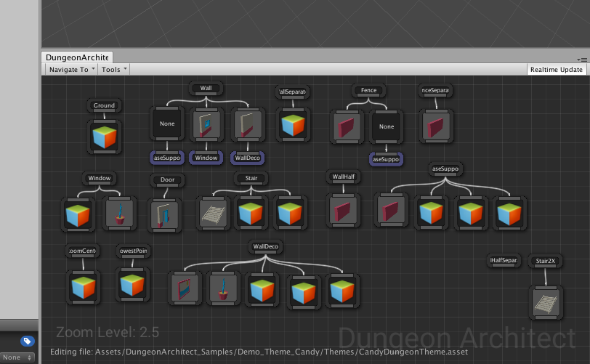The width and height of the screenshot is (590, 364).
Task: Select the WallDeco marker node with five children
Action: 266,247
